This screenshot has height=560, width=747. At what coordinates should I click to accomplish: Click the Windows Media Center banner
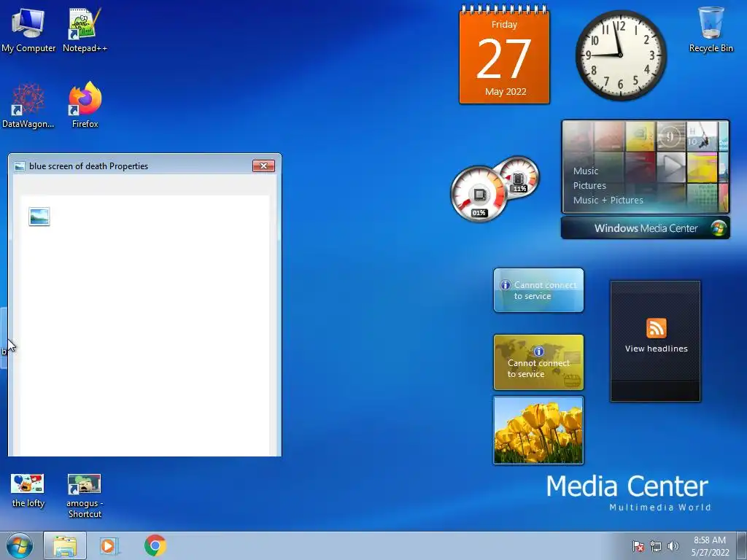(645, 228)
